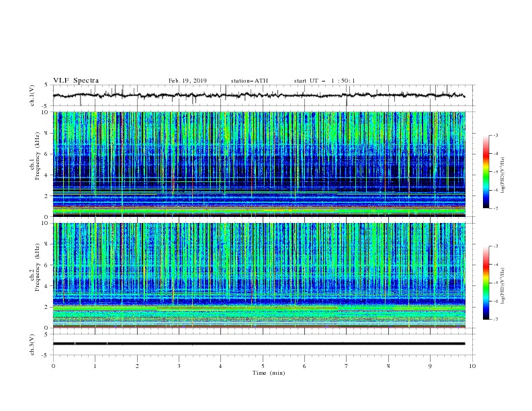Image resolution: width=532 pixels, height=411 pixels.
Task: Click the "-3" tick on ch.1 color bar
Action: coord(496,135)
